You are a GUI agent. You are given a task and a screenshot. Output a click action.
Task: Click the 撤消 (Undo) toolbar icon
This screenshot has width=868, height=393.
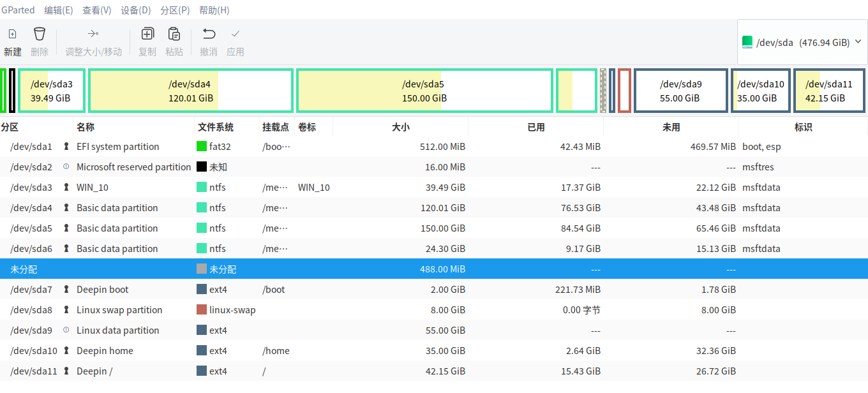209,38
